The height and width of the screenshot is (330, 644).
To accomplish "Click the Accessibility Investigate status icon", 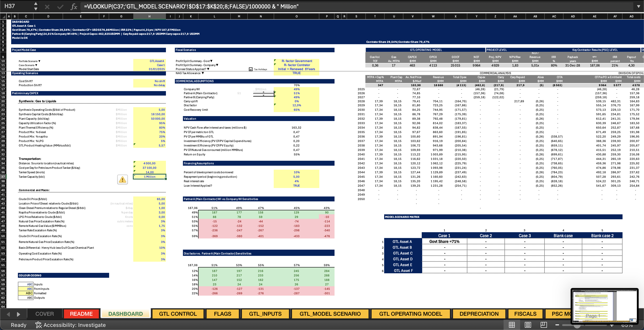I will [38, 325].
